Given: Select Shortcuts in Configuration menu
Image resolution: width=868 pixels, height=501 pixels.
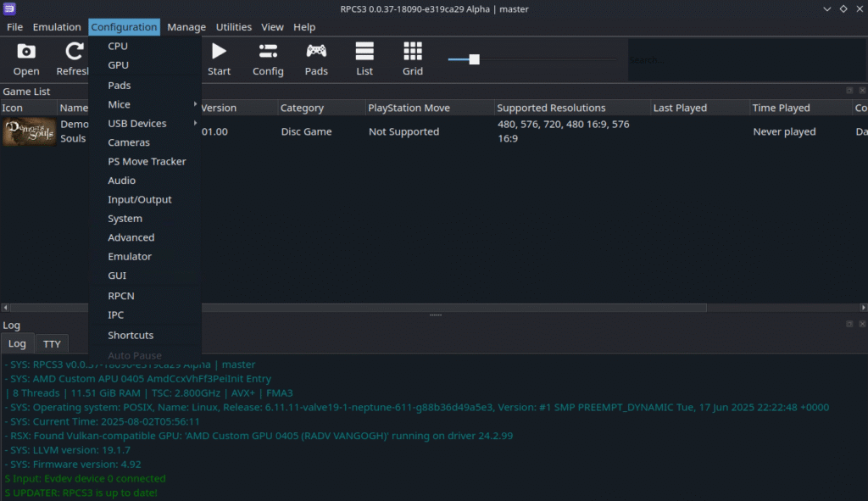Looking at the screenshot, I should [x=145, y=335].
